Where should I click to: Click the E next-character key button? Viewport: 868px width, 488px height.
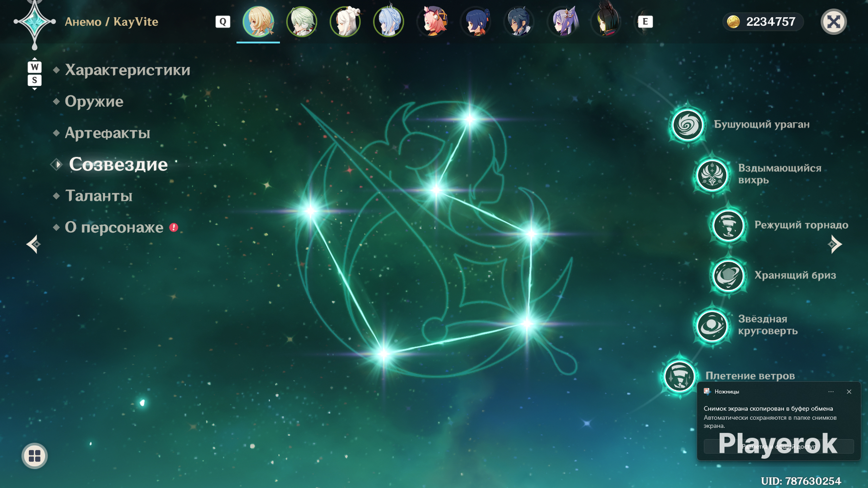pyautogui.click(x=645, y=21)
